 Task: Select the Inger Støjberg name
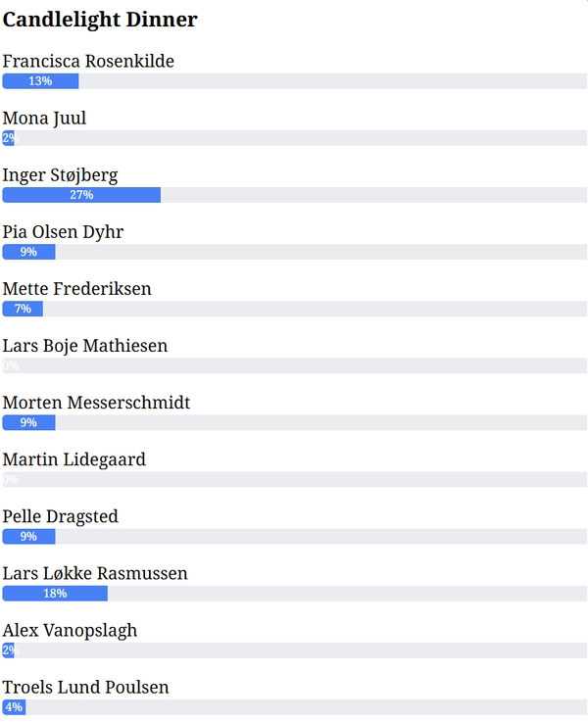(60, 175)
